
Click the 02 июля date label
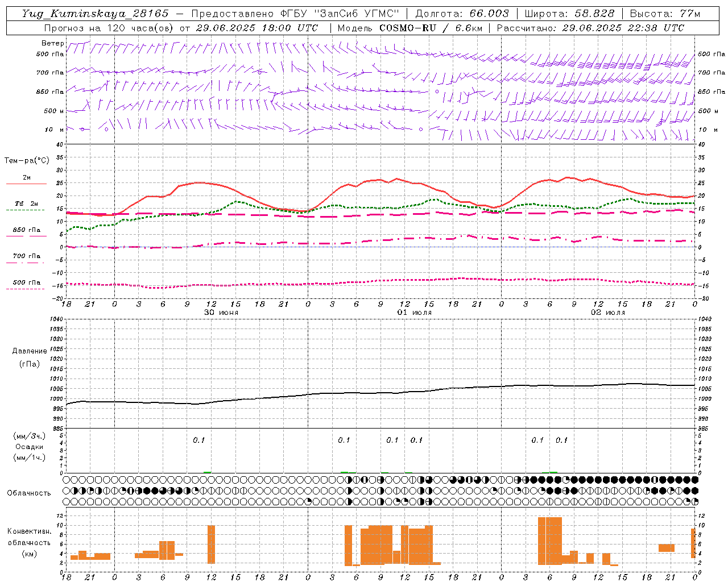(x=608, y=313)
